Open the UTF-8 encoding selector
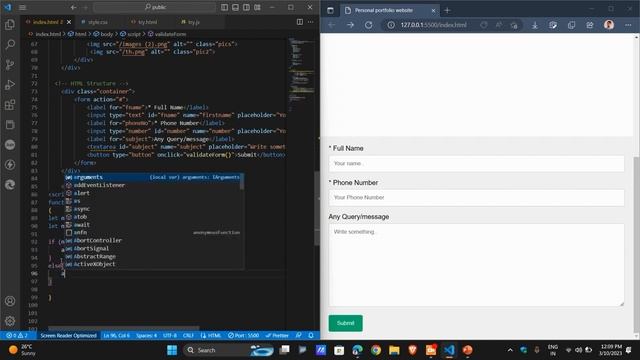Viewport: 640px width, 360px height. (x=170, y=336)
